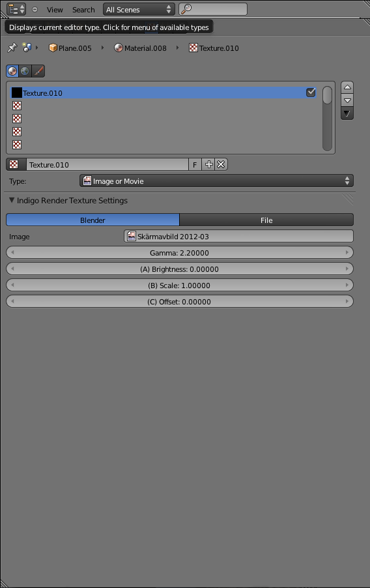The image size is (370, 588).
Task: Open the View menu
Action: pos(55,10)
